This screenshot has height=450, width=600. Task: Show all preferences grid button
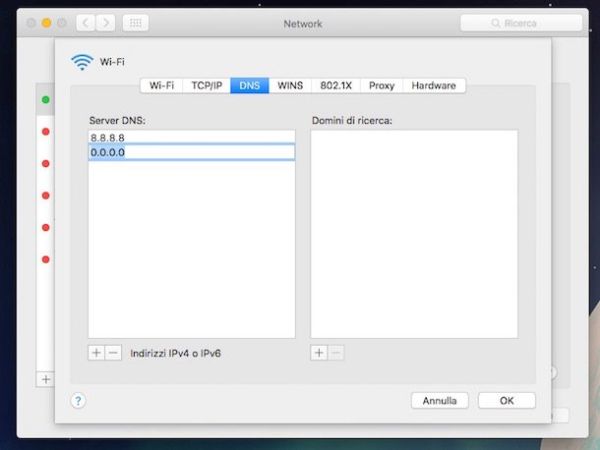[x=135, y=22]
